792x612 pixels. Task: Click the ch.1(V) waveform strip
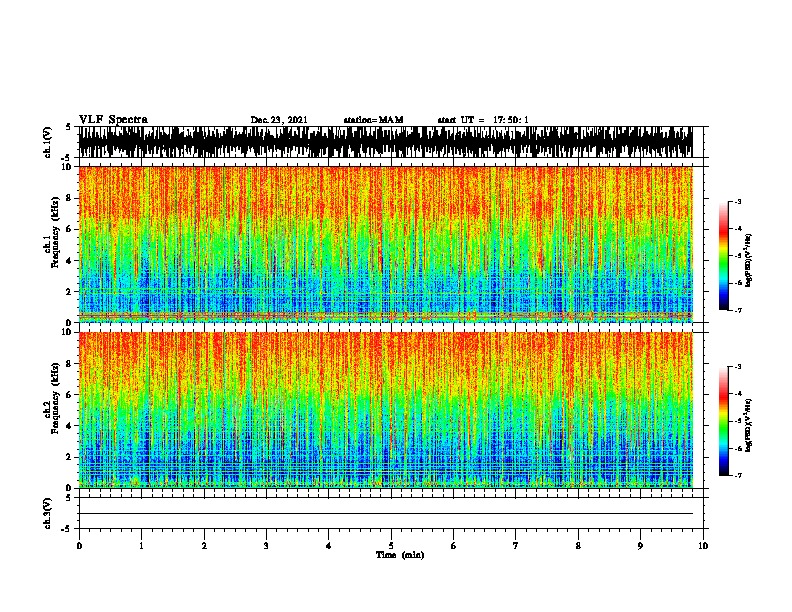click(386, 142)
